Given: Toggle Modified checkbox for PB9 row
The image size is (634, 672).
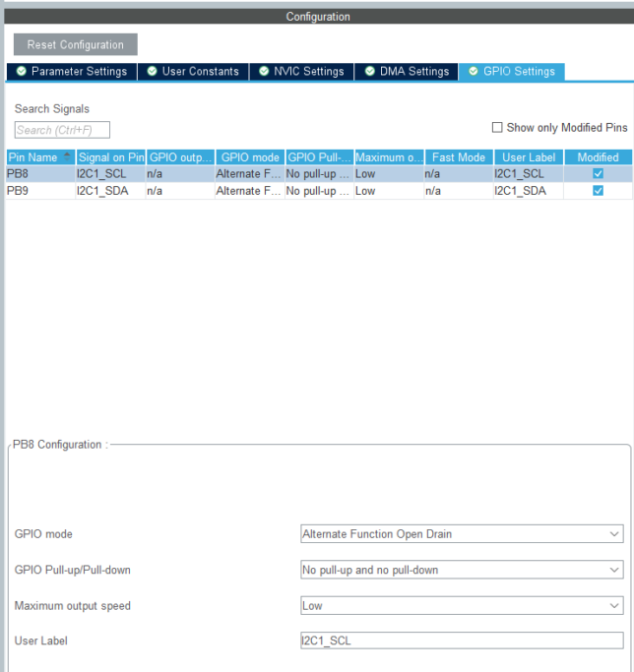Looking at the screenshot, I should pos(598,191).
